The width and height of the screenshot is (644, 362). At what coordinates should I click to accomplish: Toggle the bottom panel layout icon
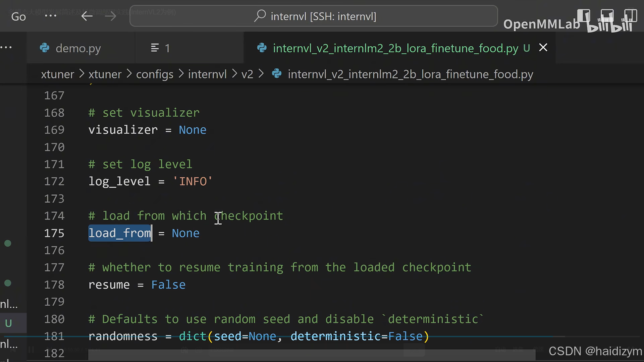(x=607, y=16)
